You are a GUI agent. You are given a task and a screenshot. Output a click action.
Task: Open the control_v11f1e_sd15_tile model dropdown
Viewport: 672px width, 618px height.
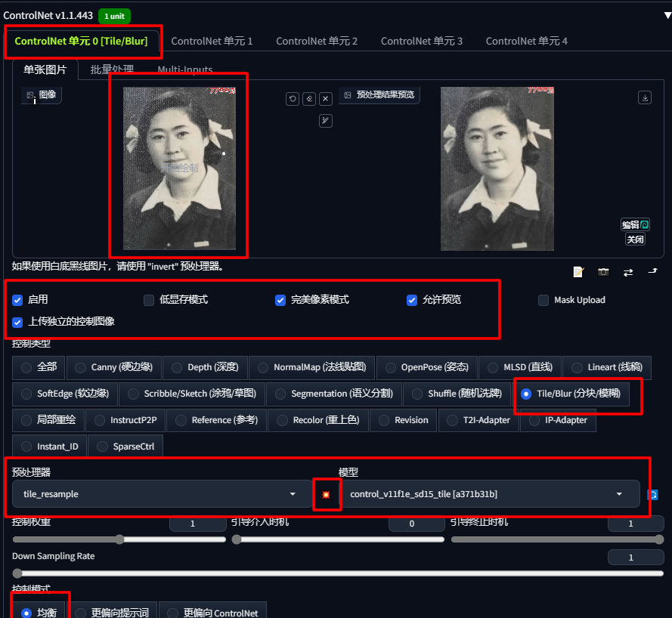pos(488,494)
